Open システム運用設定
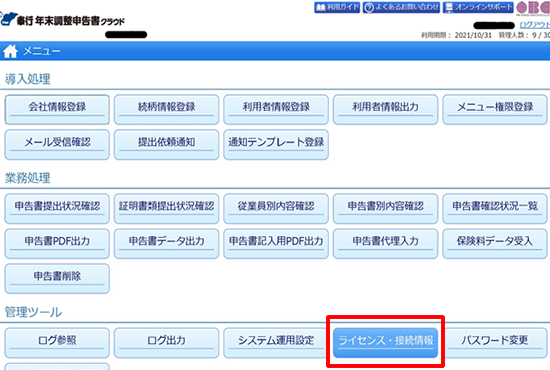 [x=276, y=343]
